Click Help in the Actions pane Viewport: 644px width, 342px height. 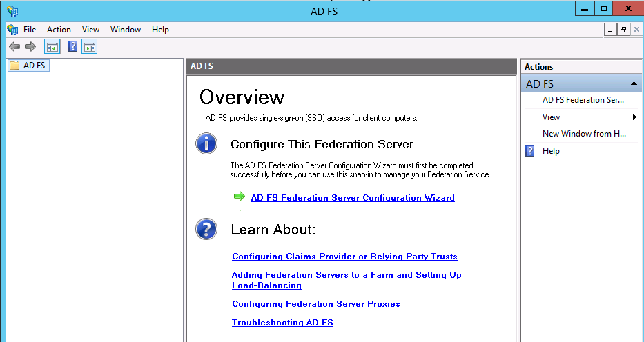[x=551, y=151]
